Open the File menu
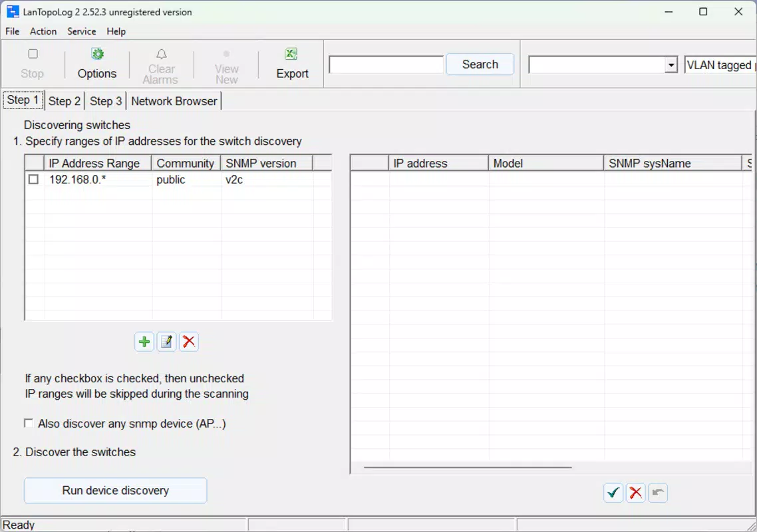Screen dimensions: 757x532 coord(13,31)
